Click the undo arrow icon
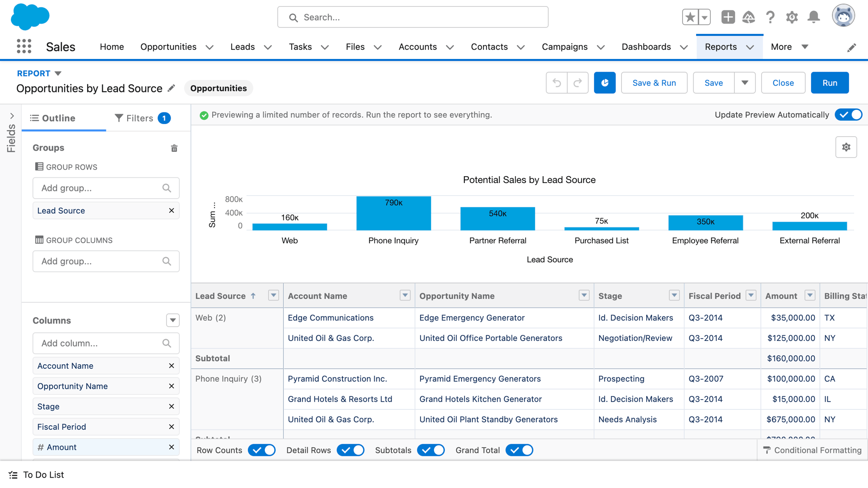Image resolution: width=868 pixels, height=488 pixels. click(557, 83)
